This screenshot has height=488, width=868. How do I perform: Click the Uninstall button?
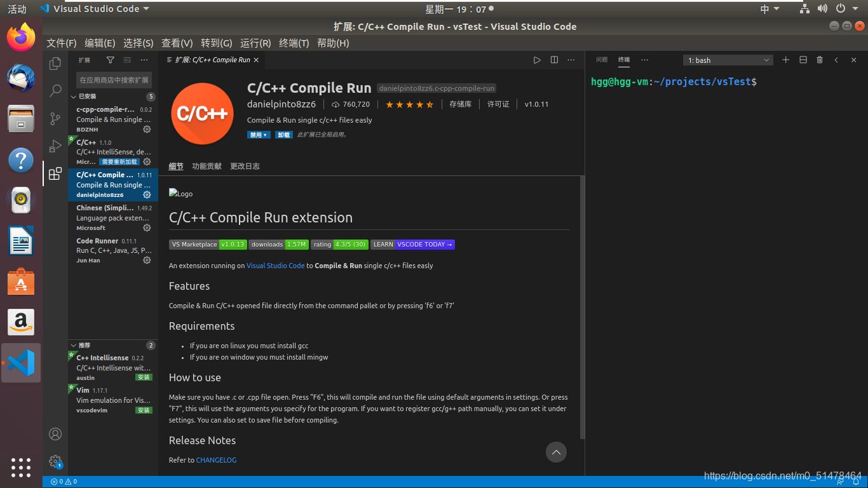pos(283,135)
